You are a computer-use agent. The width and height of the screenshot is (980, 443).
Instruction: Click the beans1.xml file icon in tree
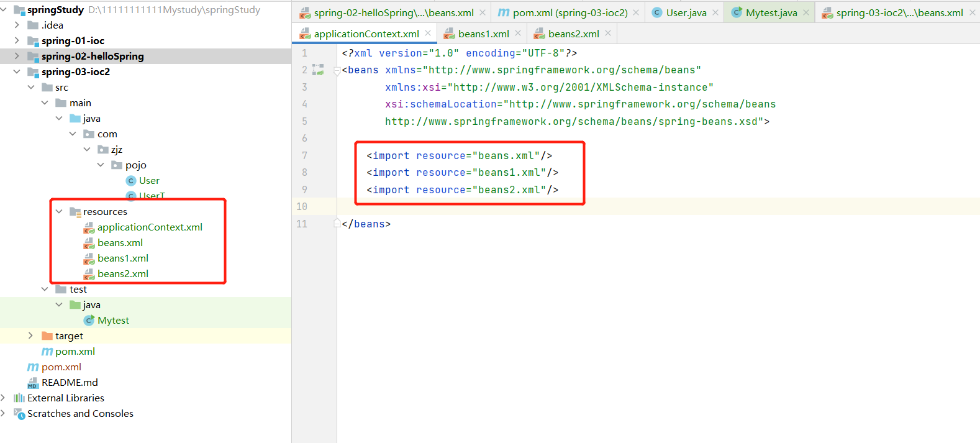tap(89, 258)
